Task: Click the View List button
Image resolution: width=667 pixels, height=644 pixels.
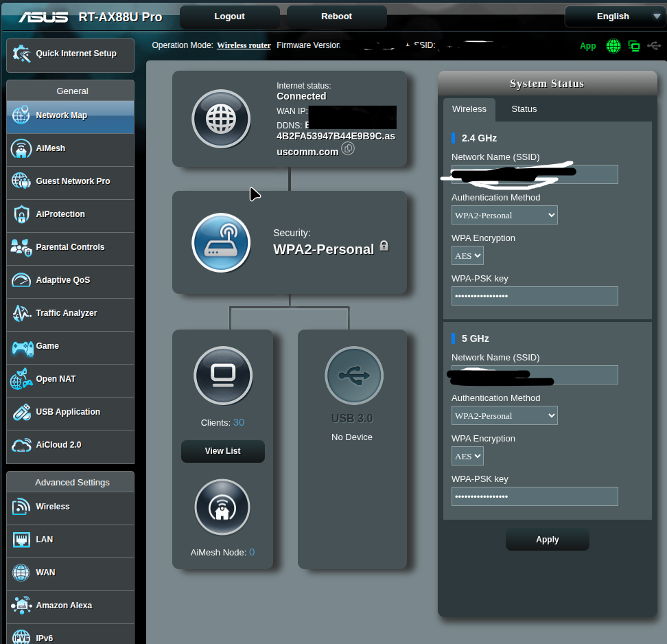Action: point(222,451)
